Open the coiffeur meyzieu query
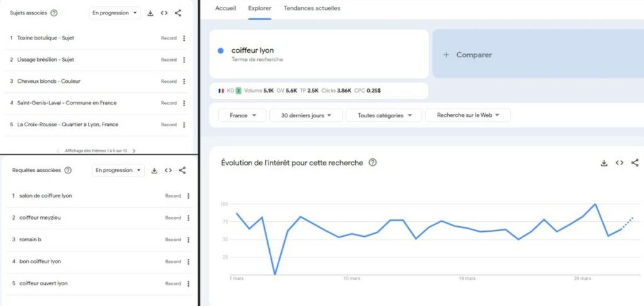 click(x=40, y=218)
